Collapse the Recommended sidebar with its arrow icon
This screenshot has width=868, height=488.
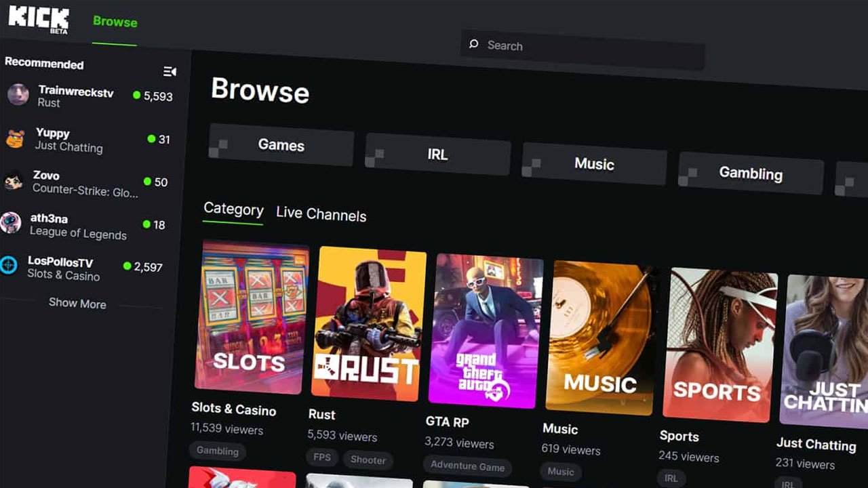tap(170, 71)
